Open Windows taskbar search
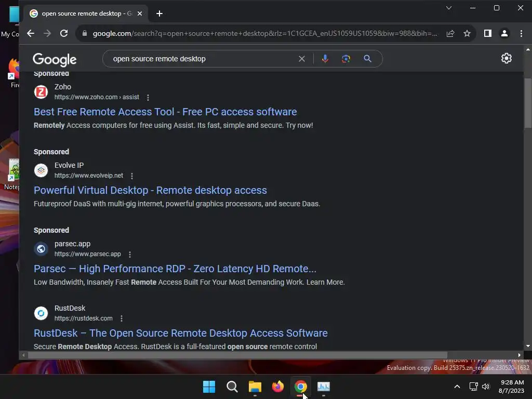 coord(232,387)
